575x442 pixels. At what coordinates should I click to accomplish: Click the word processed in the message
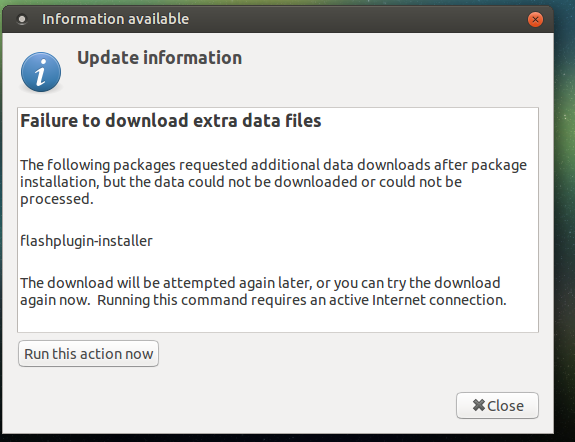pos(55,200)
